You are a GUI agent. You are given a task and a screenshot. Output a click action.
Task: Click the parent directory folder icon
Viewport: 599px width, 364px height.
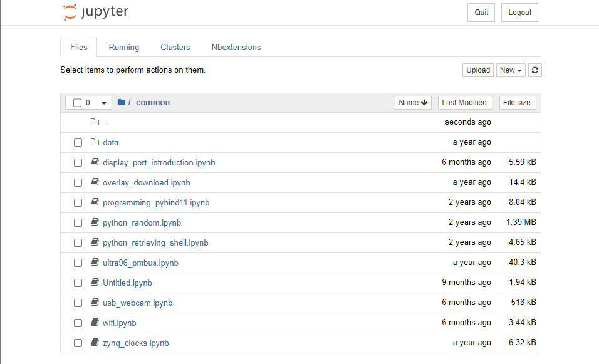tap(95, 122)
